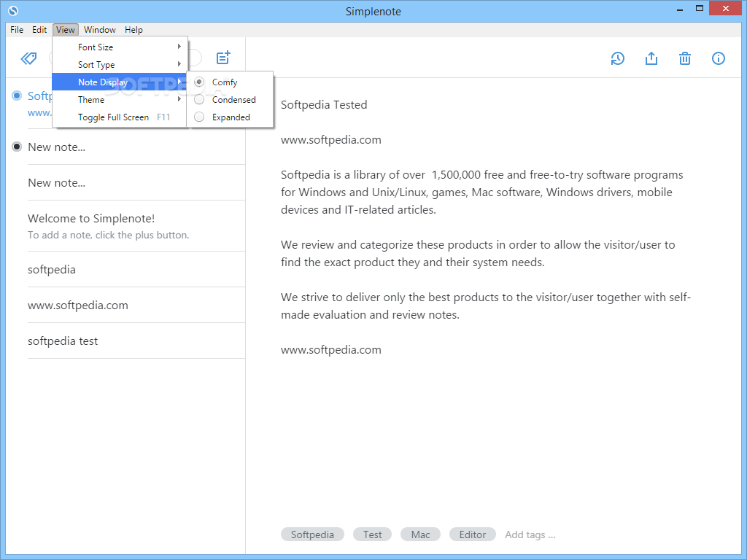
Task: Select the Condensed display option
Action: [230, 99]
